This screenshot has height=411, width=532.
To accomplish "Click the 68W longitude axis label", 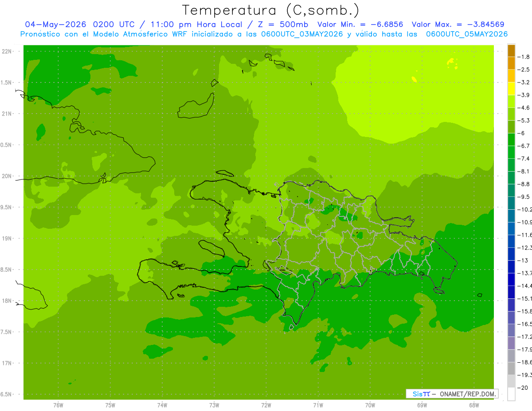I will click(x=473, y=405).
